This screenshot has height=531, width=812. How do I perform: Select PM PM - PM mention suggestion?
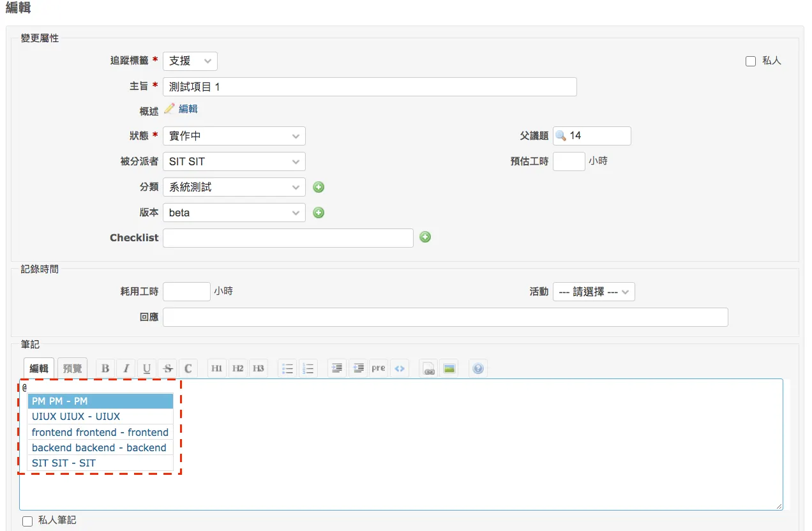coord(100,401)
